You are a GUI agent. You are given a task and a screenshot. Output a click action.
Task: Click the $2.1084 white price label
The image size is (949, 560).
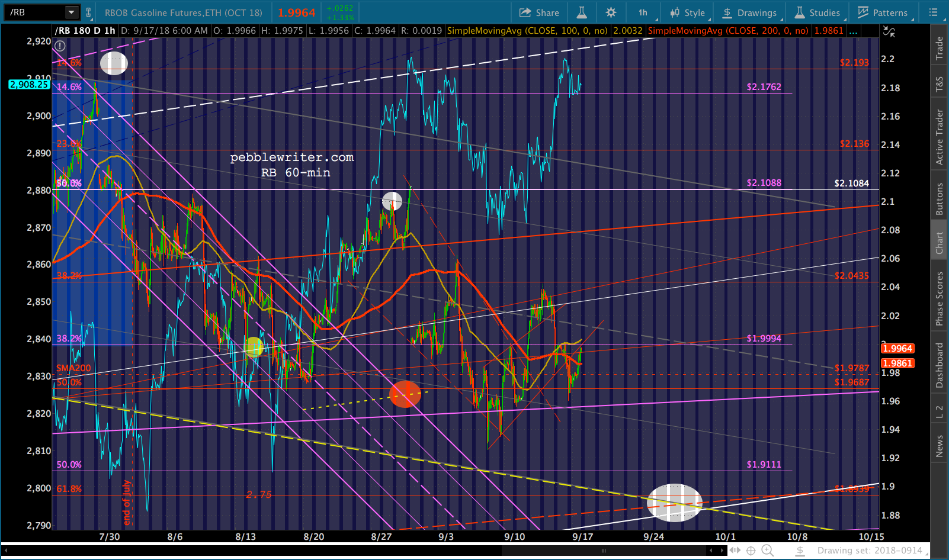click(851, 184)
